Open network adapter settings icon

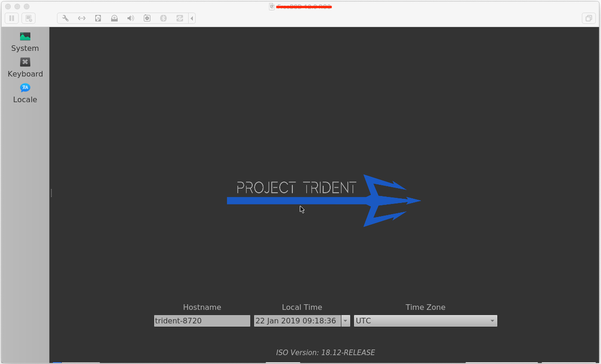click(82, 19)
